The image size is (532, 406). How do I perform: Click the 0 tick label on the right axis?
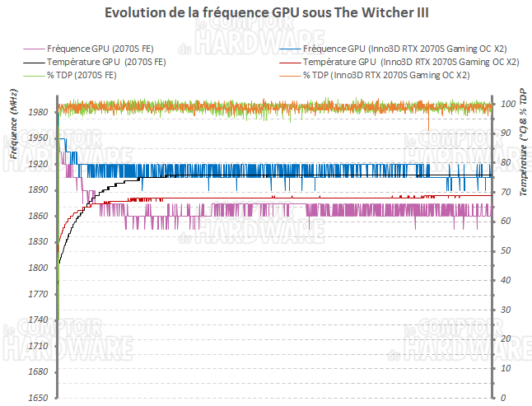click(x=503, y=398)
